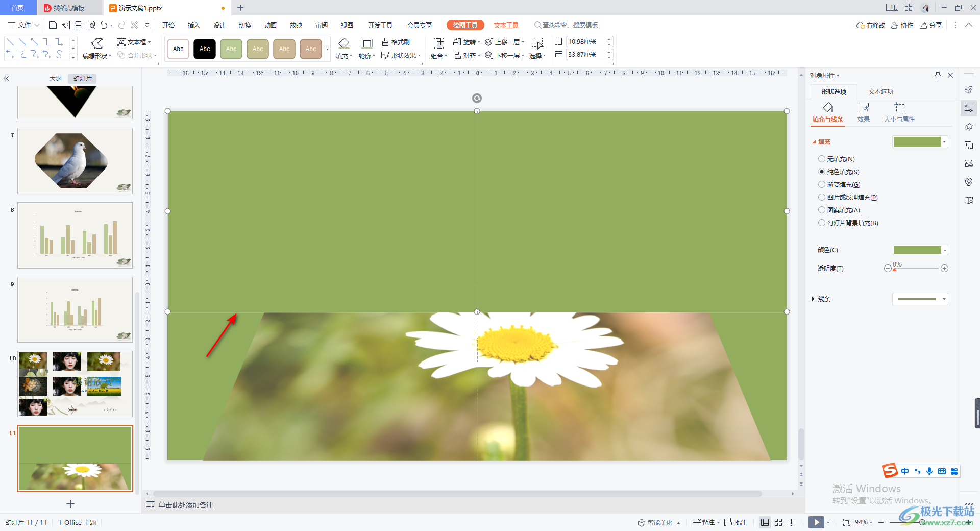Switch to Outline tab in left pane

(55, 78)
